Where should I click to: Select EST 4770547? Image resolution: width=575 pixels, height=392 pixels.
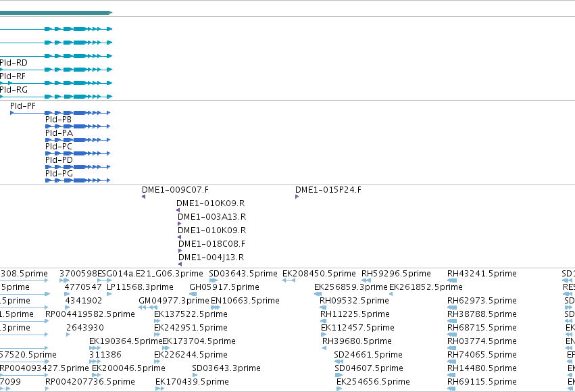point(83,287)
